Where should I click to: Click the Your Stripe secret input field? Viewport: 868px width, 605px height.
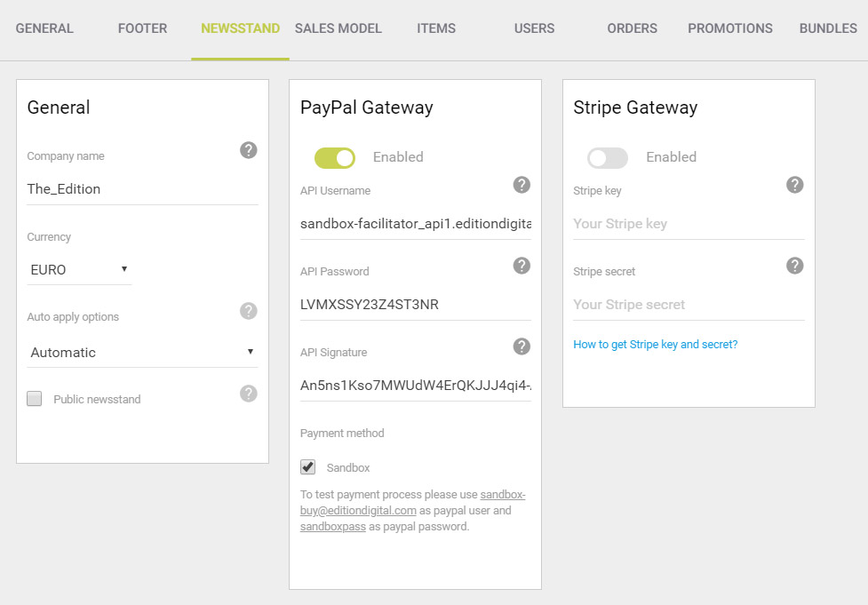[x=689, y=305]
